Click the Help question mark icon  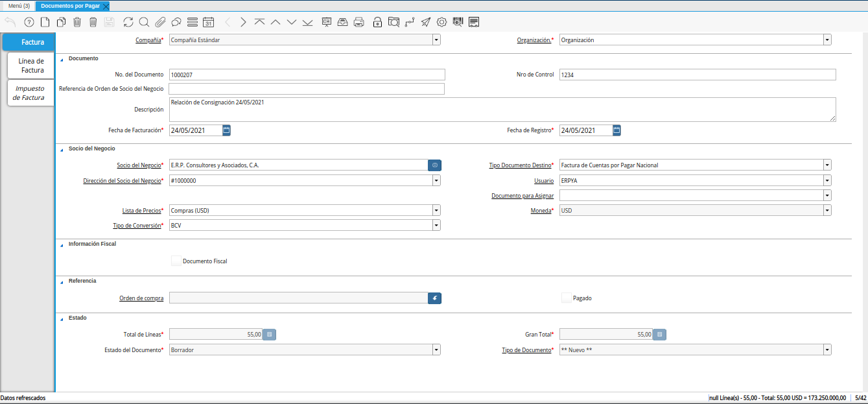tap(29, 22)
